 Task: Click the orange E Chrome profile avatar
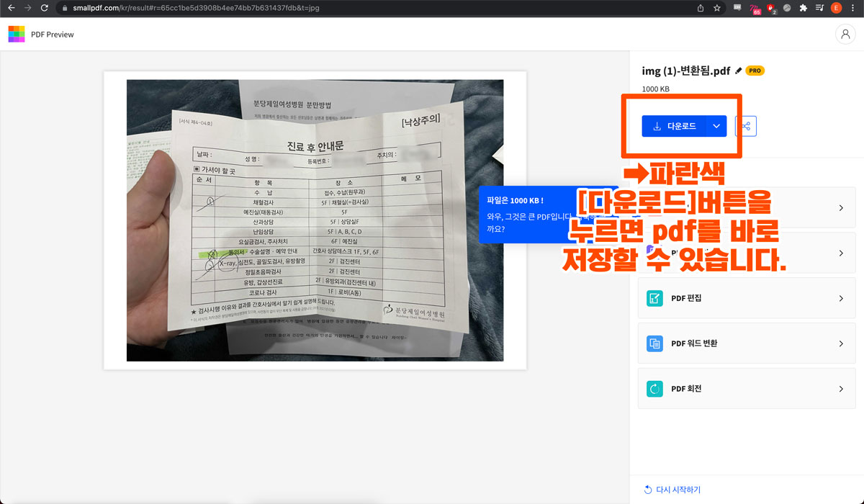pyautogui.click(x=836, y=8)
